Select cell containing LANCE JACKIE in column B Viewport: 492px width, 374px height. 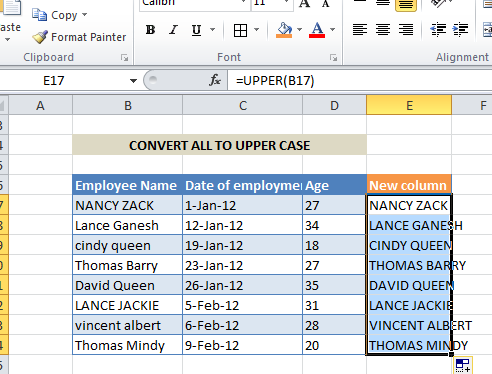coord(128,305)
